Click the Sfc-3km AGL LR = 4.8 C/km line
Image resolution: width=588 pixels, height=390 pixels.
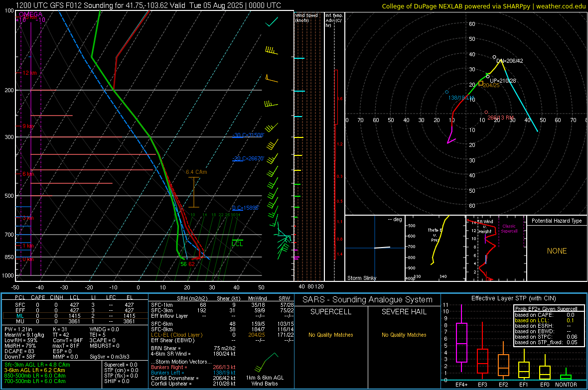coord(37,365)
